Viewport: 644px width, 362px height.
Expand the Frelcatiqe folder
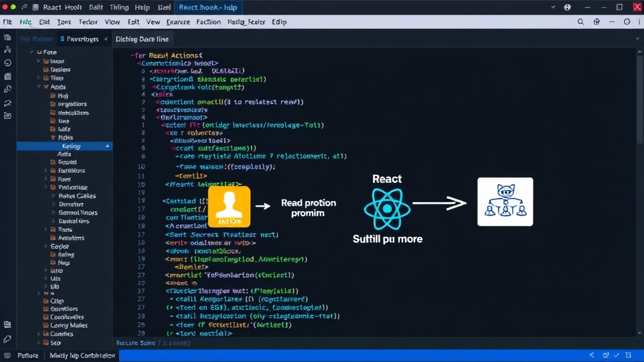(46, 187)
